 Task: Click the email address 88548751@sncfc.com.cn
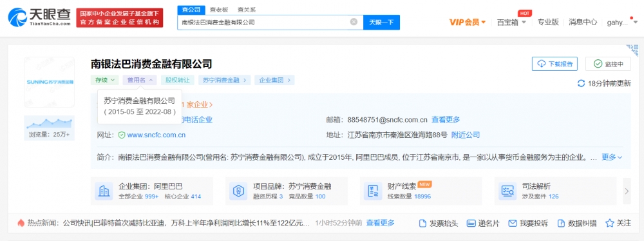(x=387, y=120)
